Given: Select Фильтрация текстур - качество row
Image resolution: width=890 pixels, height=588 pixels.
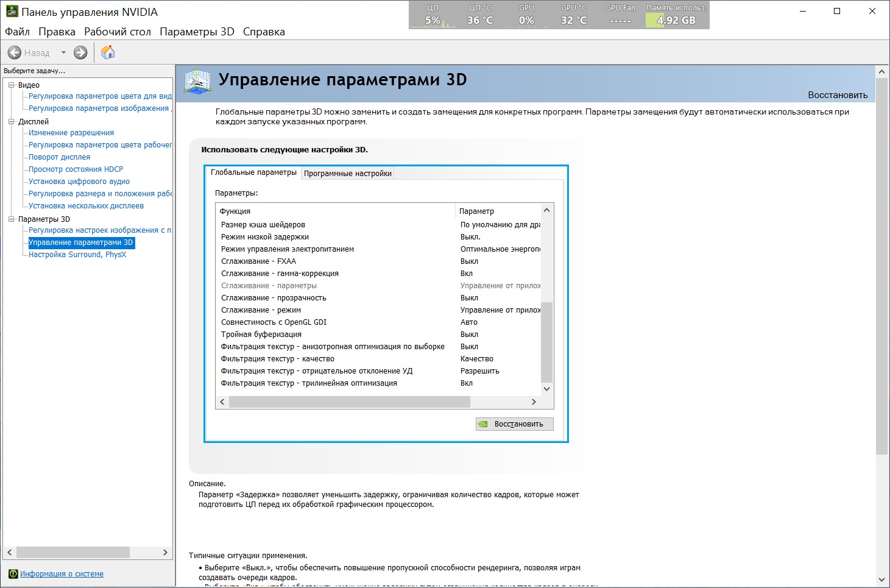Looking at the screenshot, I should pyautogui.click(x=379, y=359).
